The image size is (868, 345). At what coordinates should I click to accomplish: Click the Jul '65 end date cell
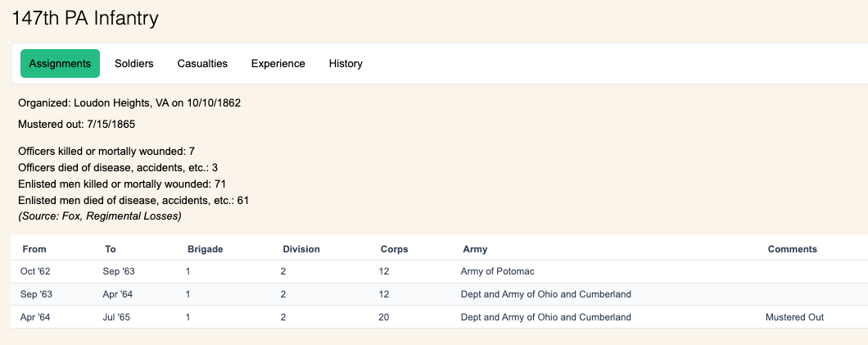[x=116, y=317]
